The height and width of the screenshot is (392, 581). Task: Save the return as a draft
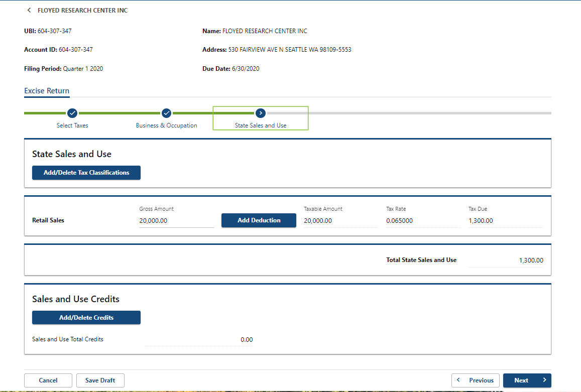coord(100,380)
